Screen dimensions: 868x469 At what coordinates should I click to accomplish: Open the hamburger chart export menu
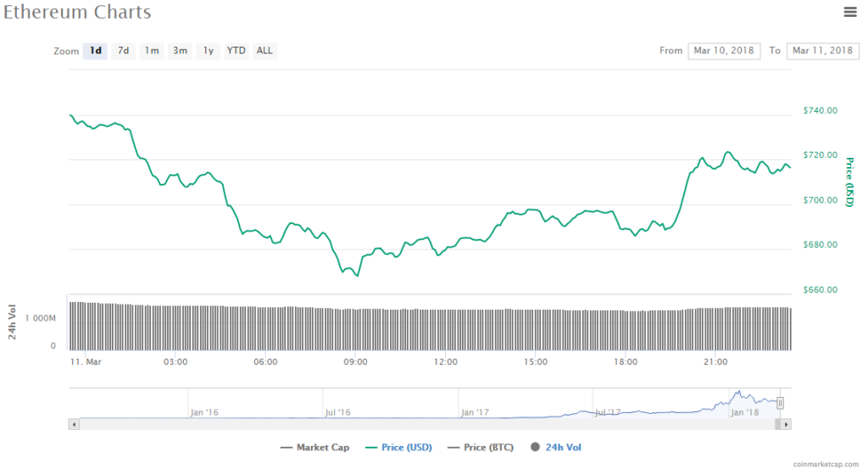point(850,11)
